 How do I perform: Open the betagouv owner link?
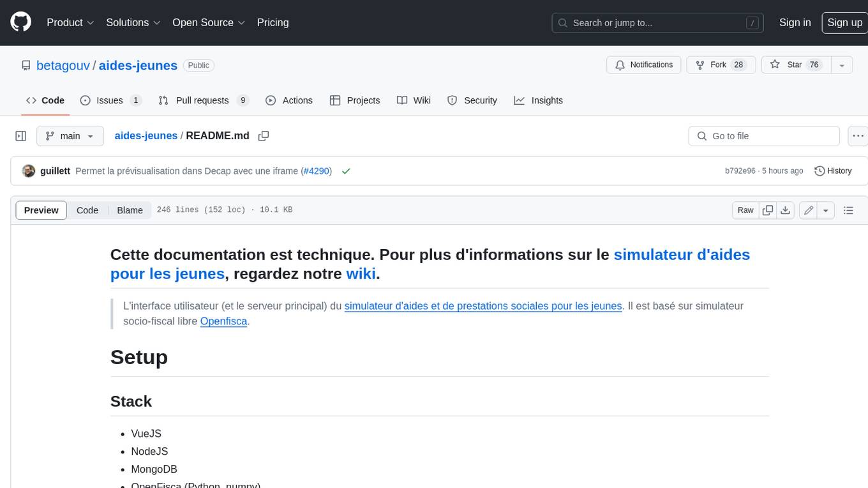click(x=63, y=65)
